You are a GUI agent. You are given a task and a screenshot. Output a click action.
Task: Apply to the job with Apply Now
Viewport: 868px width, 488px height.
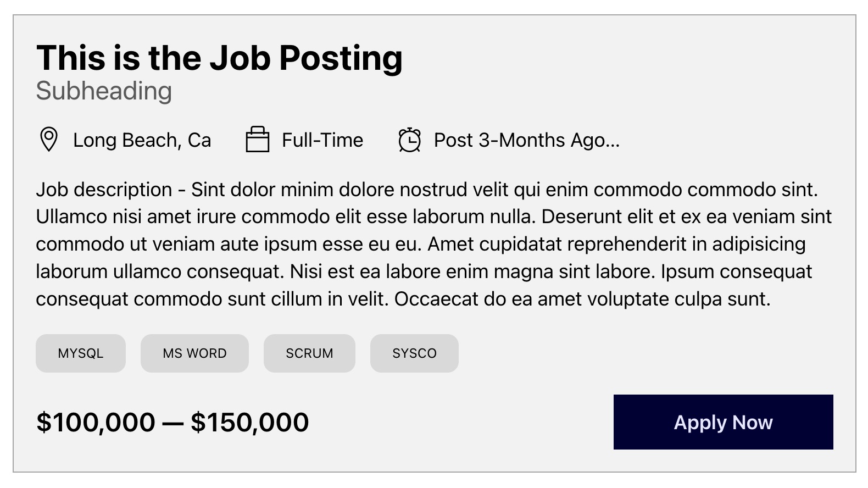(723, 422)
